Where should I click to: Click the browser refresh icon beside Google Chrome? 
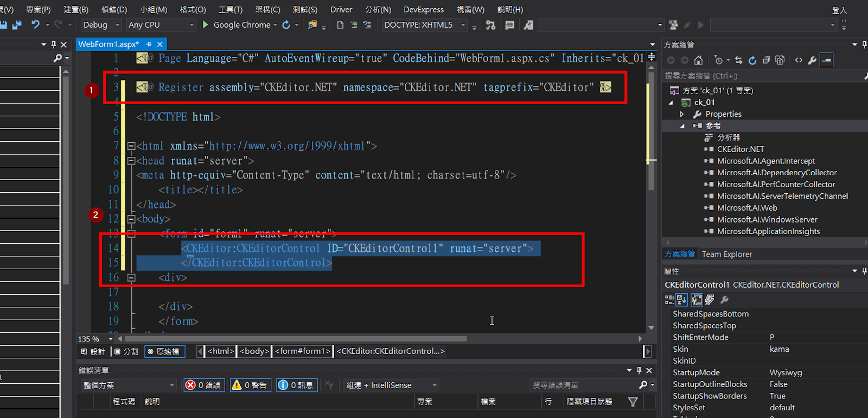coord(286,24)
